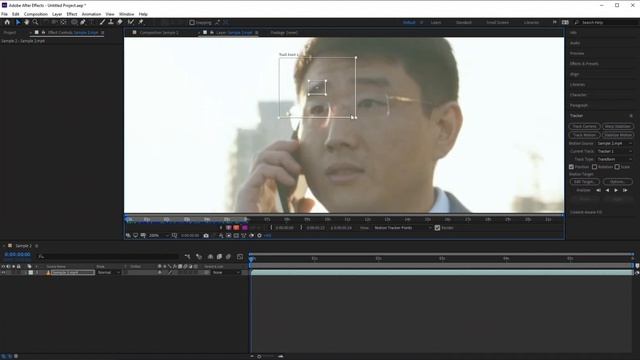Open the Parent & Link dropdown None

tap(226, 272)
